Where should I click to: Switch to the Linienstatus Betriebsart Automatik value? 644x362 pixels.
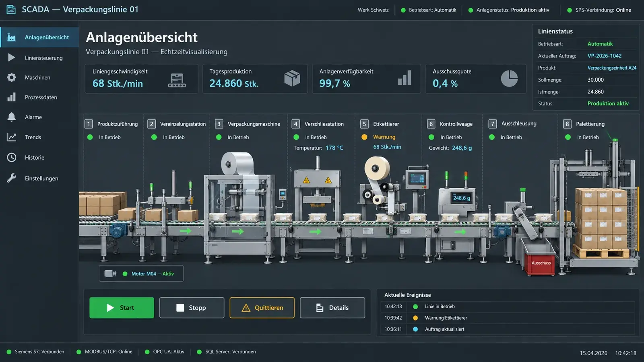[x=600, y=44]
